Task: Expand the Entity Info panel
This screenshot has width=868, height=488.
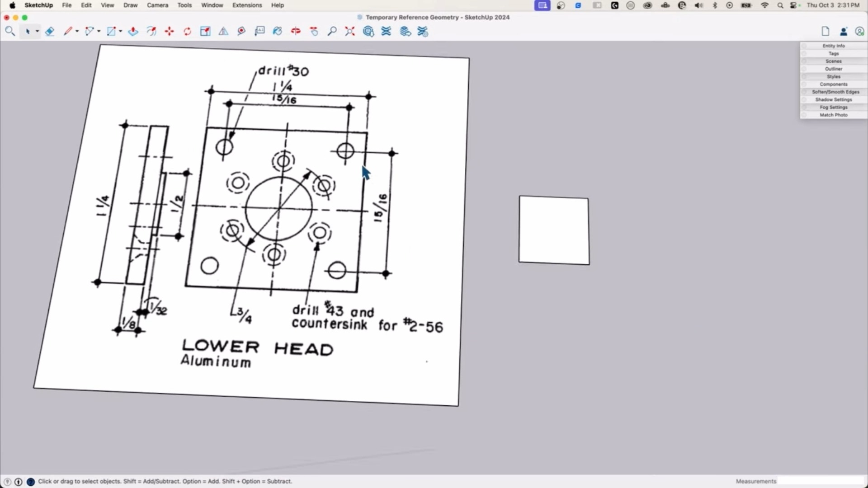Action: 834,46
